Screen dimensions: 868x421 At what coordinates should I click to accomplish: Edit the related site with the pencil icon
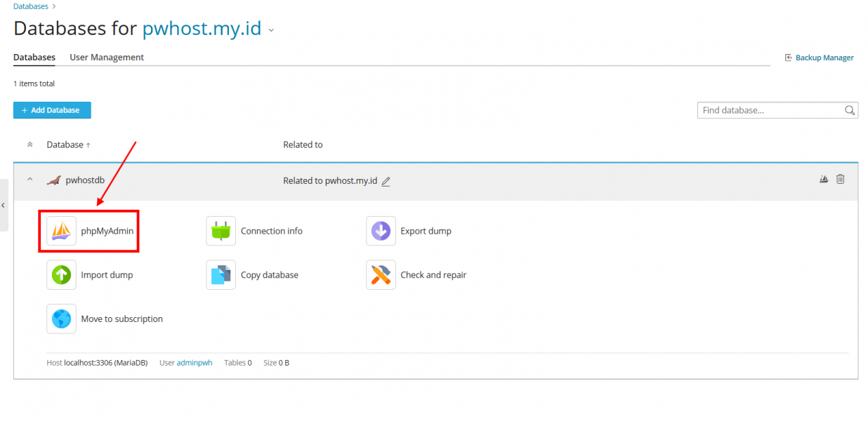[386, 181]
